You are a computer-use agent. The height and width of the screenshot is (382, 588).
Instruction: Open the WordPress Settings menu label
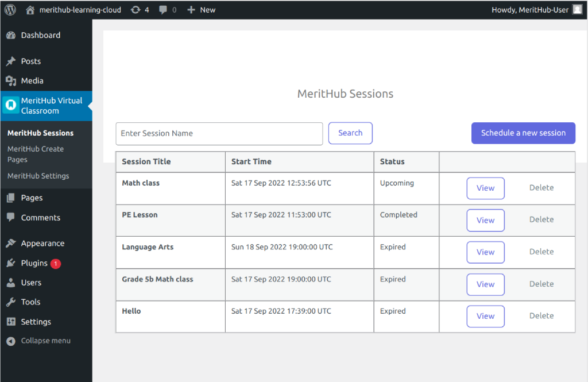tap(36, 322)
